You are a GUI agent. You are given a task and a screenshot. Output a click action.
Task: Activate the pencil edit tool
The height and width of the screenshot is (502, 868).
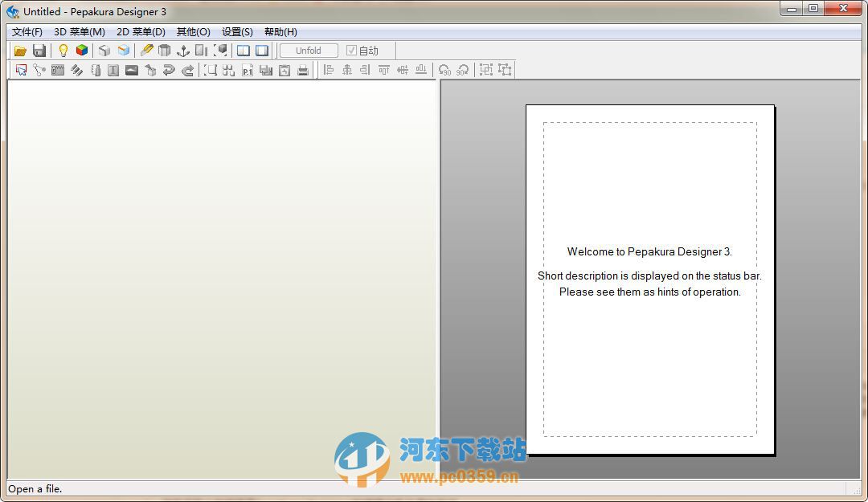pos(147,50)
